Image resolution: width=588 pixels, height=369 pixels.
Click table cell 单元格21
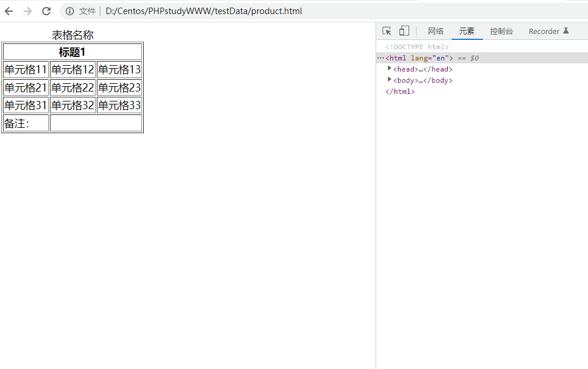pyautogui.click(x=26, y=87)
